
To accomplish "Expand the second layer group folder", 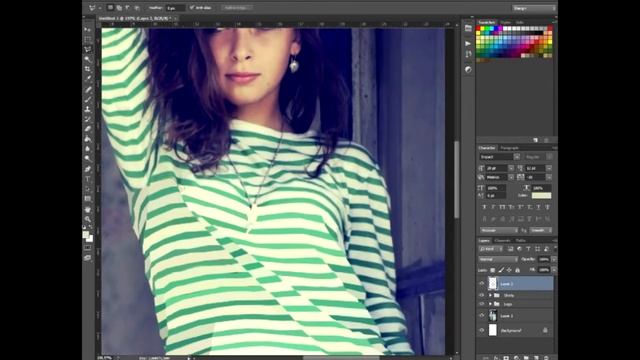I will (x=490, y=304).
